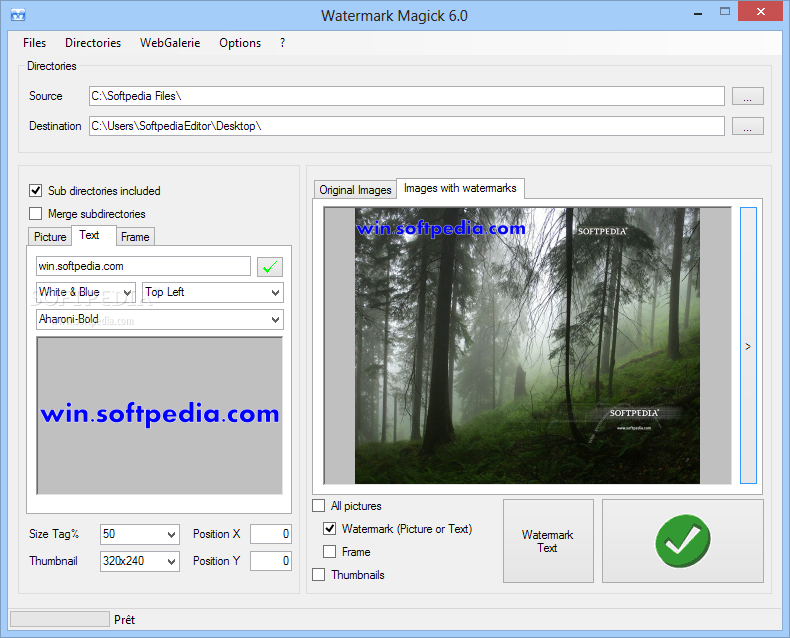Open the Size Tag% dropdown showing 50
The width and height of the screenshot is (790, 638).
point(140,534)
